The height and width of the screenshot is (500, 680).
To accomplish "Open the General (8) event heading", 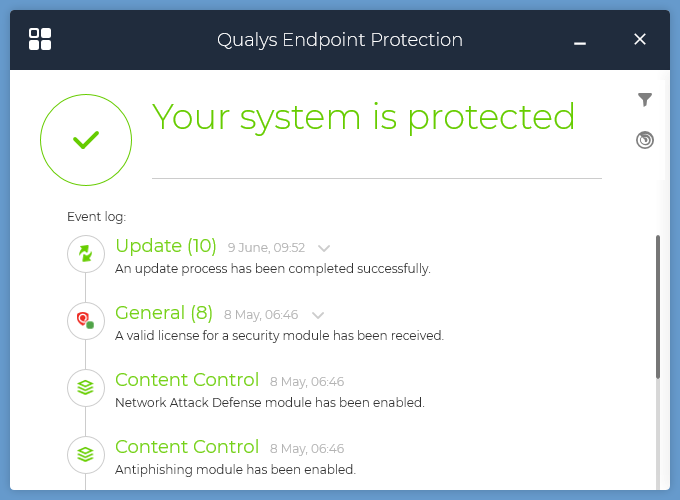I will (x=164, y=313).
